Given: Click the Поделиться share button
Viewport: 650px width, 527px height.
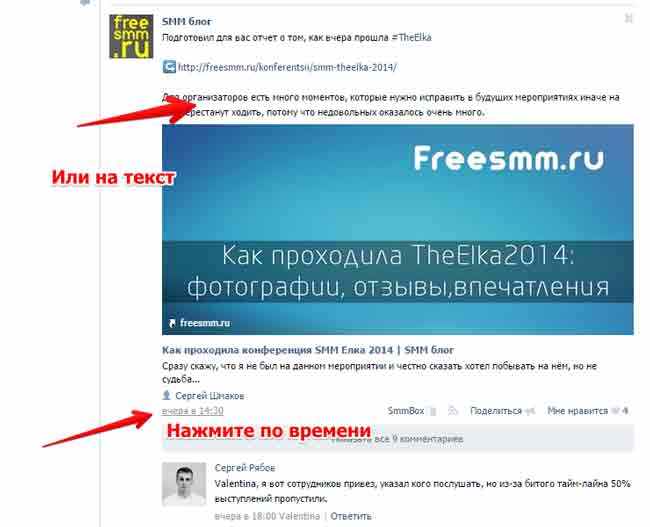Looking at the screenshot, I should coord(496,411).
